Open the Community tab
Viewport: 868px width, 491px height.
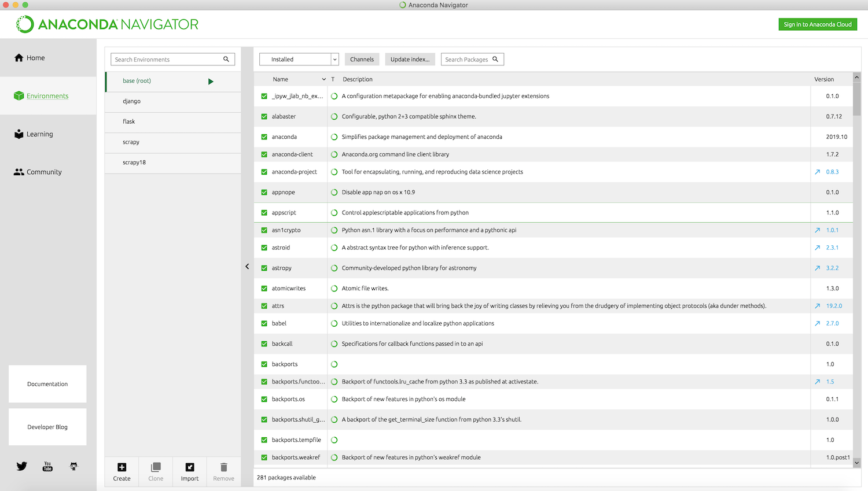(48, 172)
